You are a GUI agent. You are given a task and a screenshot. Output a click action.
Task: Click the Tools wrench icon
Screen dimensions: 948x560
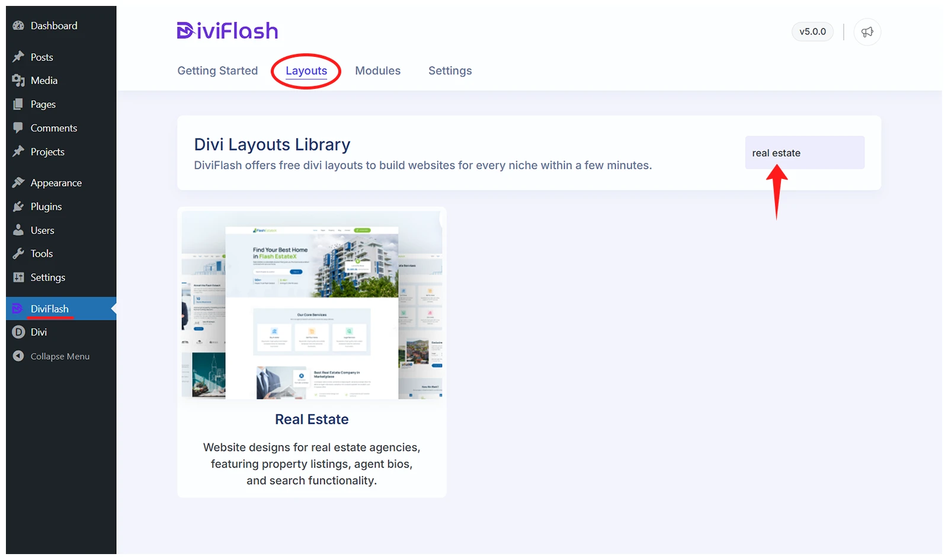click(x=18, y=254)
